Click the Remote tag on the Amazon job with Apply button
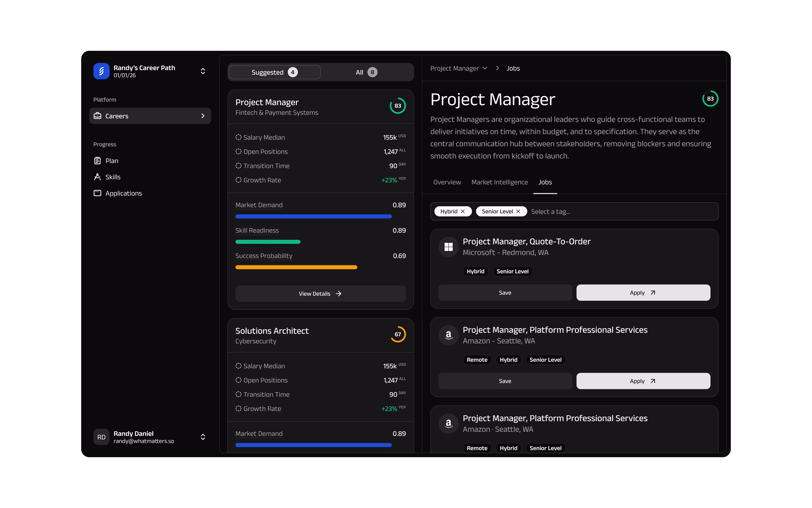This screenshot has width=812, height=508. pos(477,359)
